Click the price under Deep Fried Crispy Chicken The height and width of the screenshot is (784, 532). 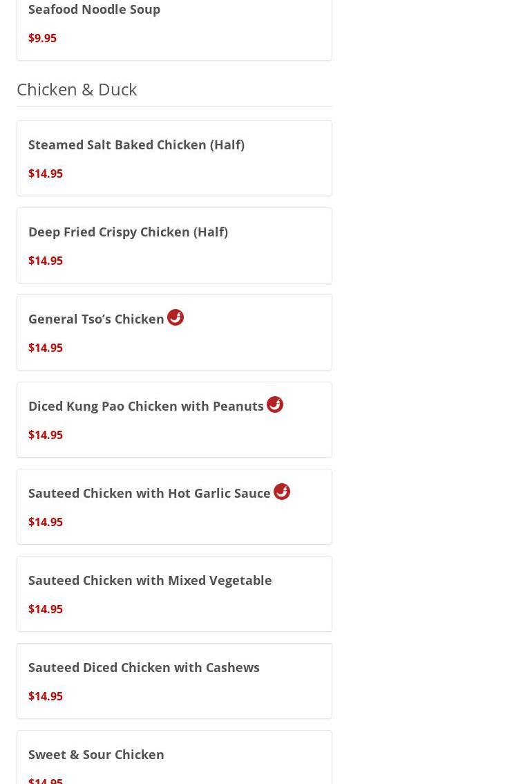pos(46,261)
